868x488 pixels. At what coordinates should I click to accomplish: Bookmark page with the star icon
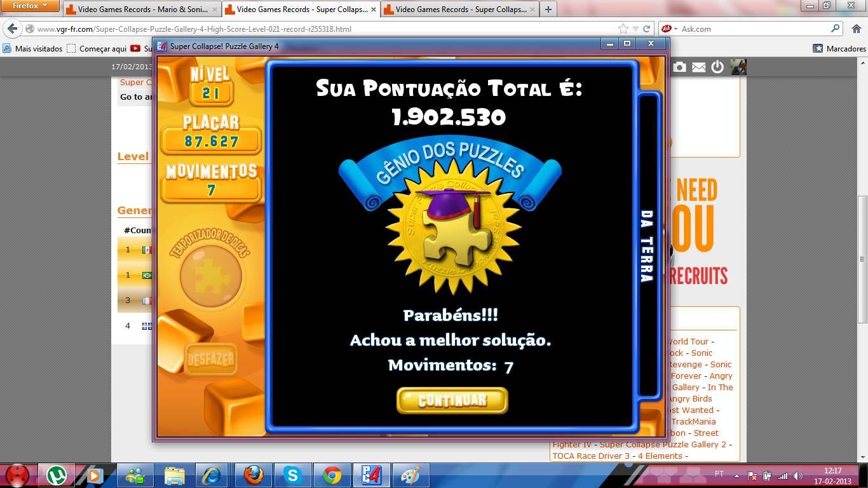[623, 29]
